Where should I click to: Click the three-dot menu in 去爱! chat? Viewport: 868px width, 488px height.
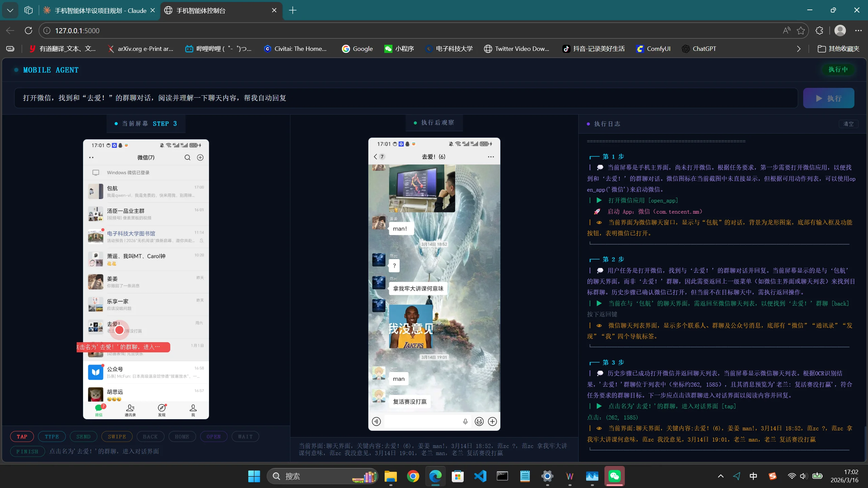[490, 157]
